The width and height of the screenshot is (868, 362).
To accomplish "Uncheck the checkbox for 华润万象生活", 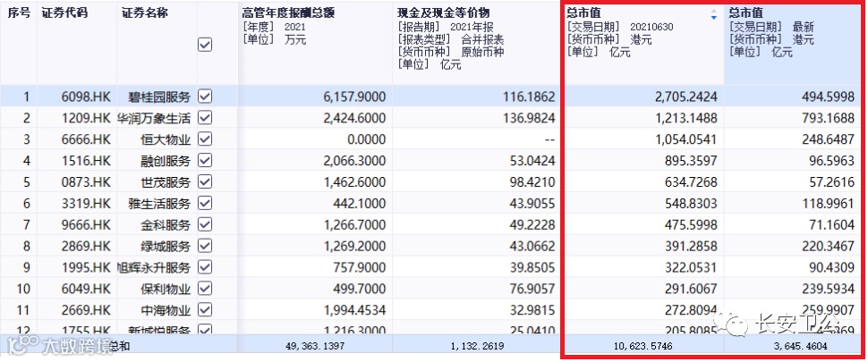I will click(x=205, y=118).
